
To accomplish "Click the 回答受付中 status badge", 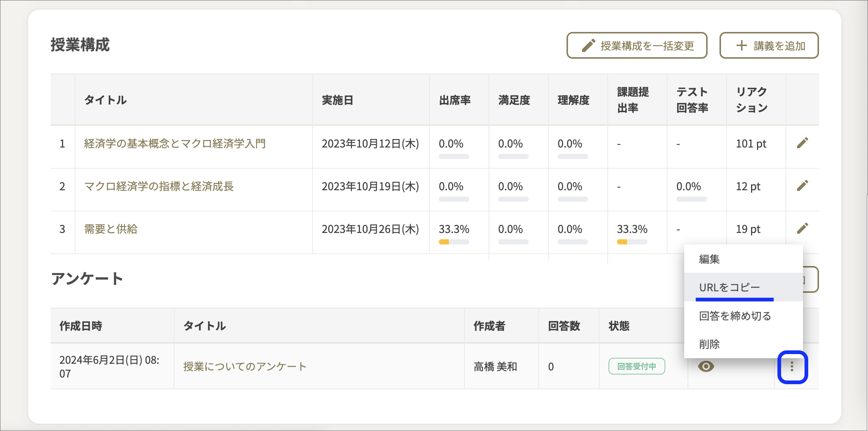I will click(x=636, y=366).
